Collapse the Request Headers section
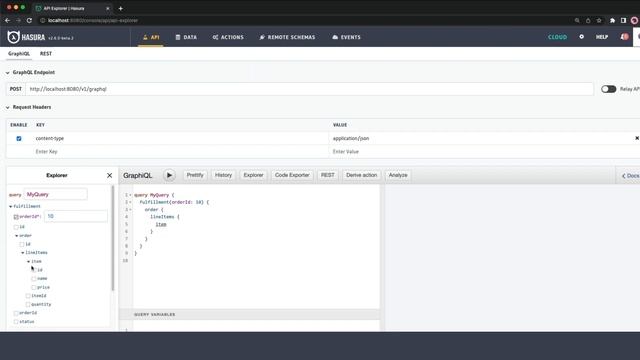 tap(7, 107)
